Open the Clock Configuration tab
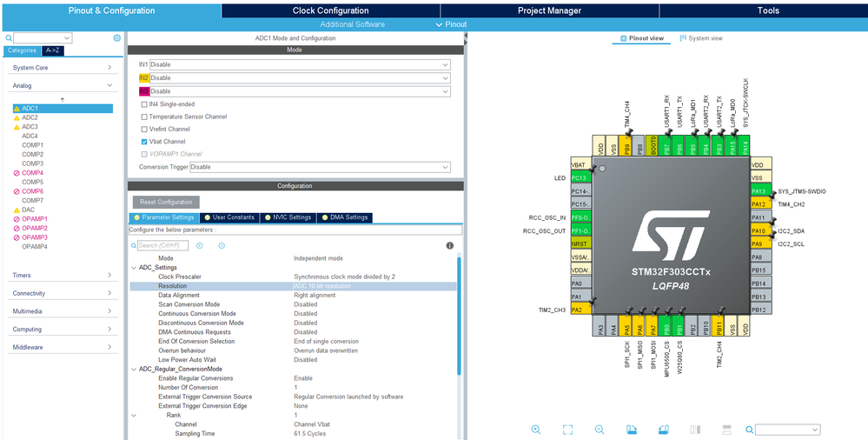 point(330,10)
